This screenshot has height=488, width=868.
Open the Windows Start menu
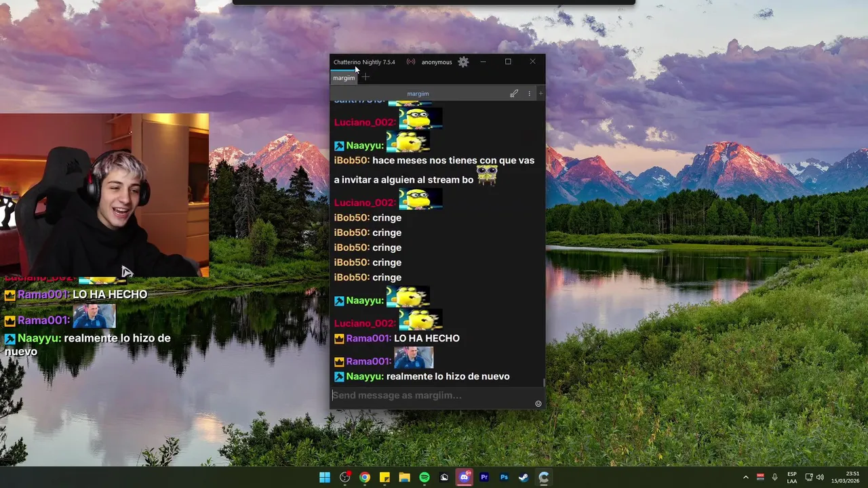tap(325, 477)
